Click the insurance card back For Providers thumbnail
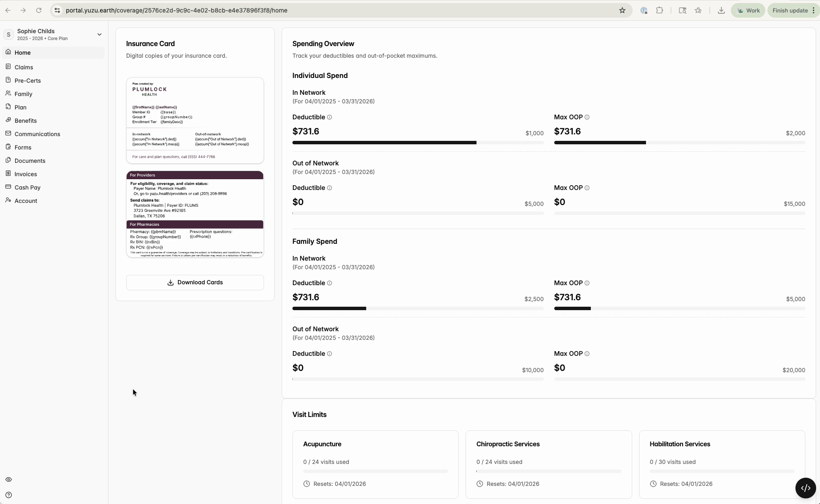Viewport: 820px width, 504px height. pos(195,215)
